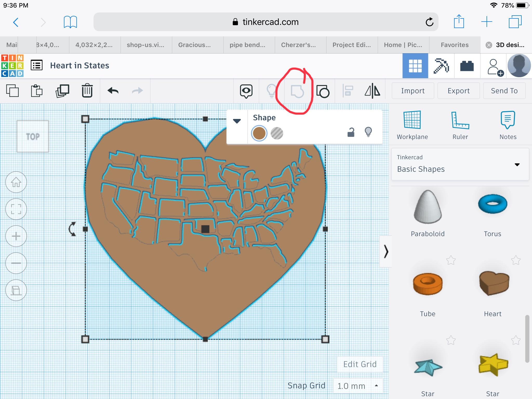Switch to the pipe bend browser tab
The height and width of the screenshot is (399, 532).
(x=247, y=45)
